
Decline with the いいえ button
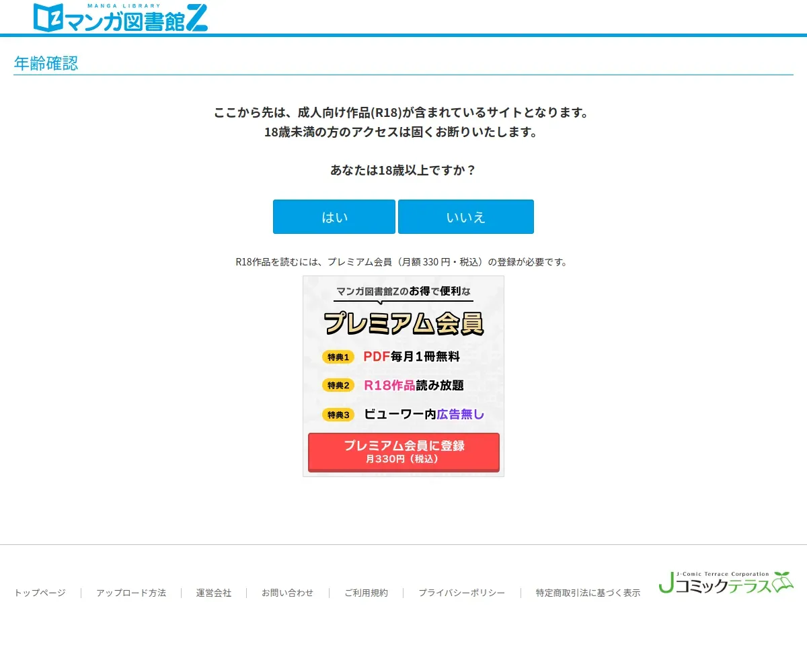[x=466, y=216]
